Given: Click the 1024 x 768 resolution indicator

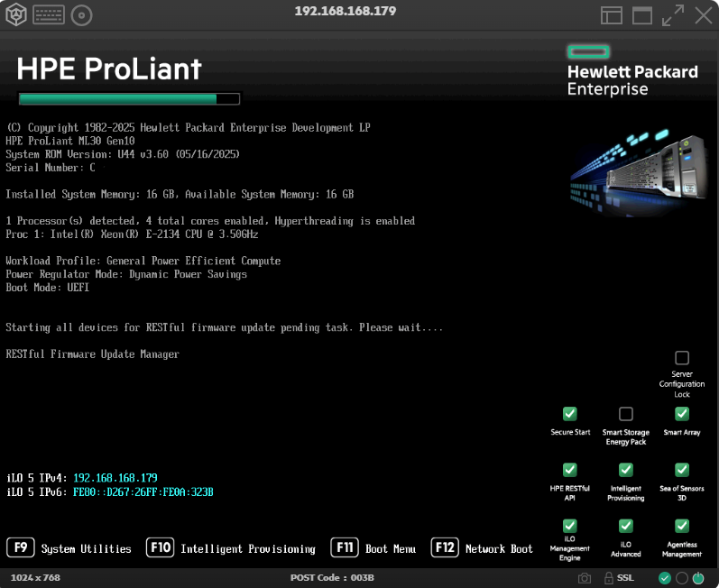Looking at the screenshot, I should pos(35,578).
